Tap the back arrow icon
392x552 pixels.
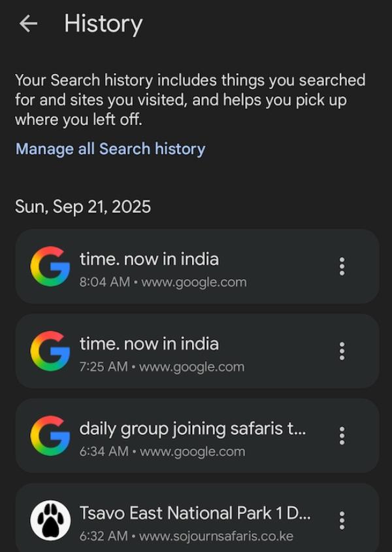pyautogui.click(x=28, y=24)
